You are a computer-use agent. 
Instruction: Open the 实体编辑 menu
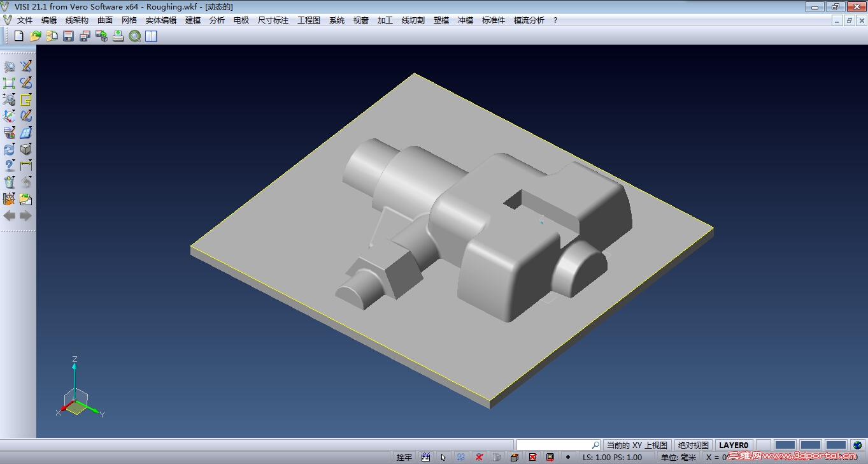pyautogui.click(x=161, y=20)
